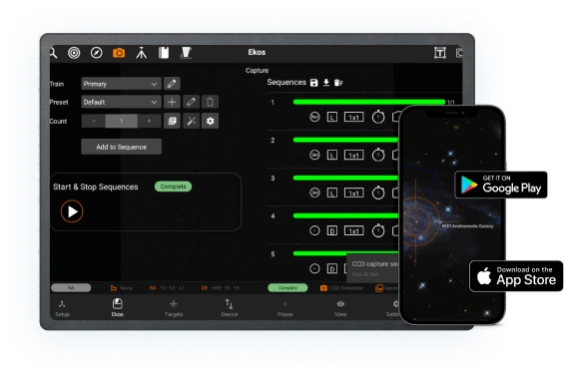Screen dimensions: 564x377
Task: Click the RA coordinate readout
Action: pos(167,288)
